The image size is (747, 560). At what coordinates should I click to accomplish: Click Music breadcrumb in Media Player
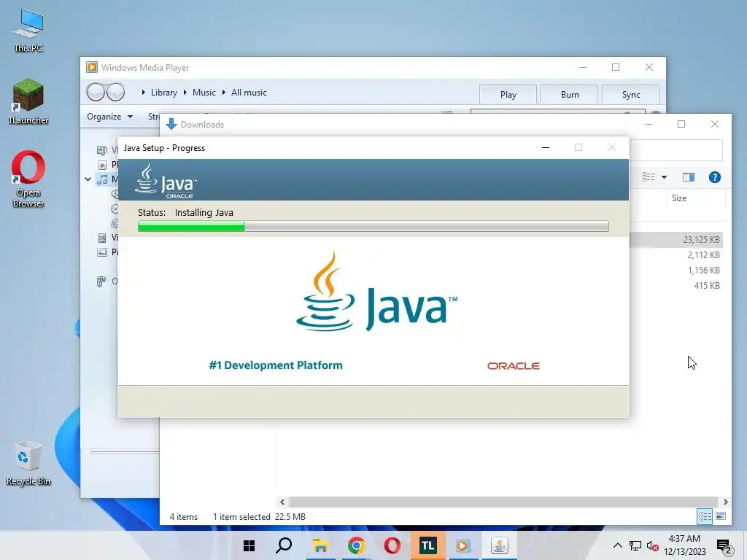pyautogui.click(x=204, y=93)
